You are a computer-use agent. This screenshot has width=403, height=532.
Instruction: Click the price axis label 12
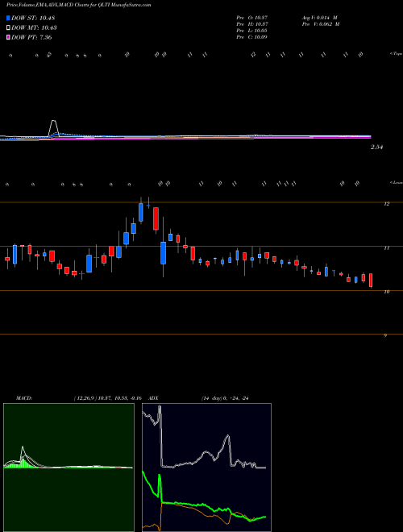pos(386,204)
